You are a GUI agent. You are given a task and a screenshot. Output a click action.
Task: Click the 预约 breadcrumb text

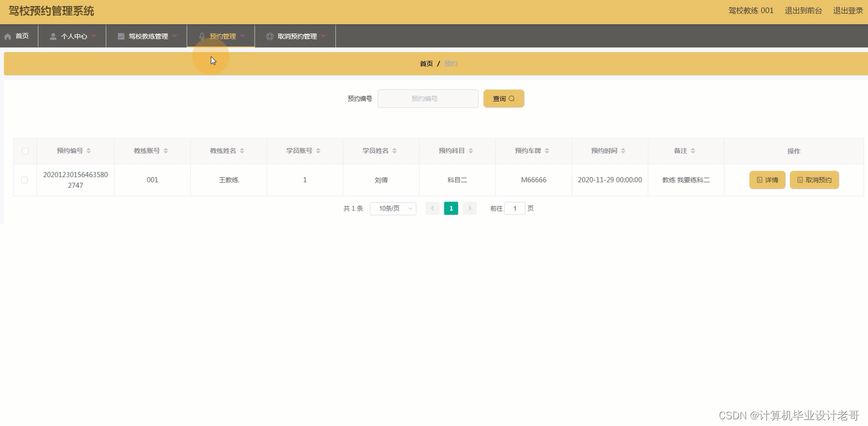pos(451,64)
